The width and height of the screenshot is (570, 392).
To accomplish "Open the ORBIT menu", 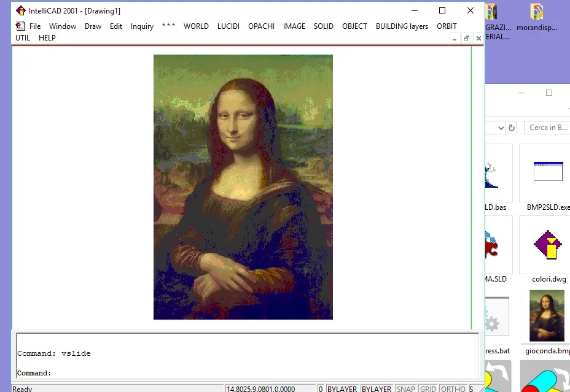I will click(x=447, y=26).
